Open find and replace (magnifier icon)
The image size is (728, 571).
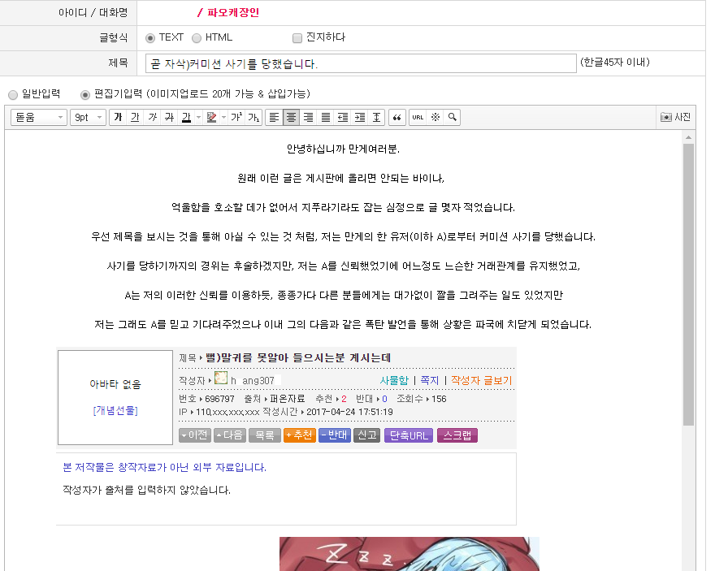click(452, 118)
